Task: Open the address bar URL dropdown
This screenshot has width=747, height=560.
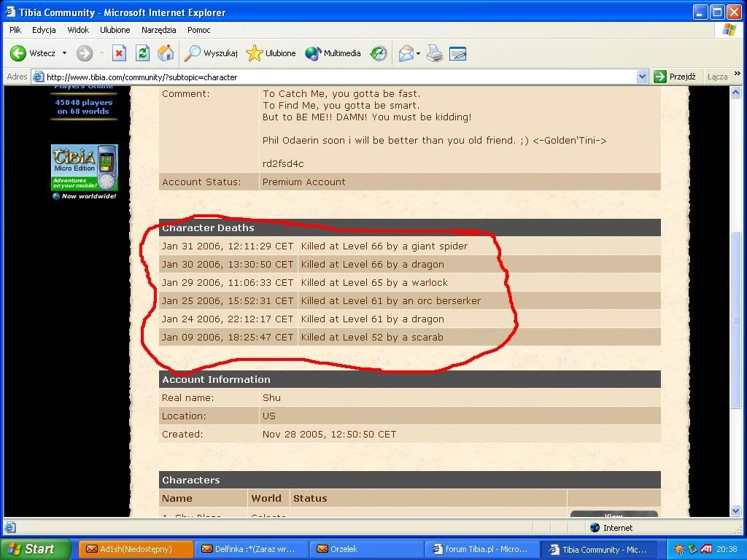Action: click(642, 77)
